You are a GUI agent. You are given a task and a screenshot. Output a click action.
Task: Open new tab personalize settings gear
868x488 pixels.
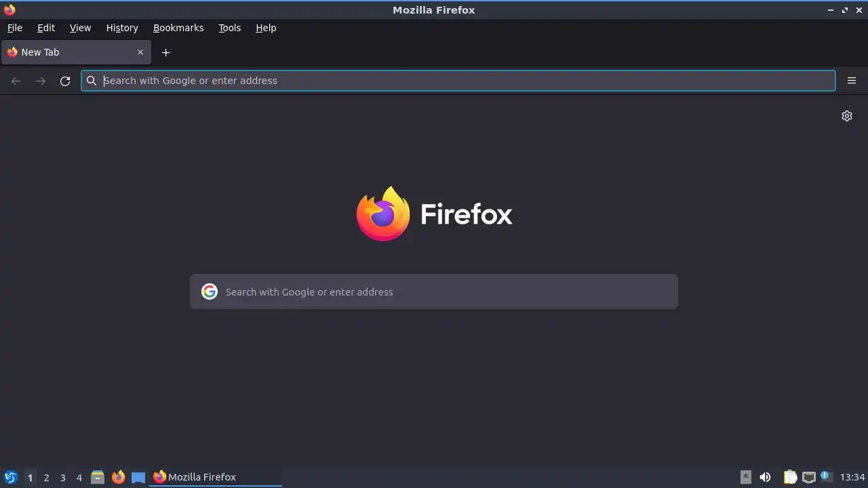847,116
